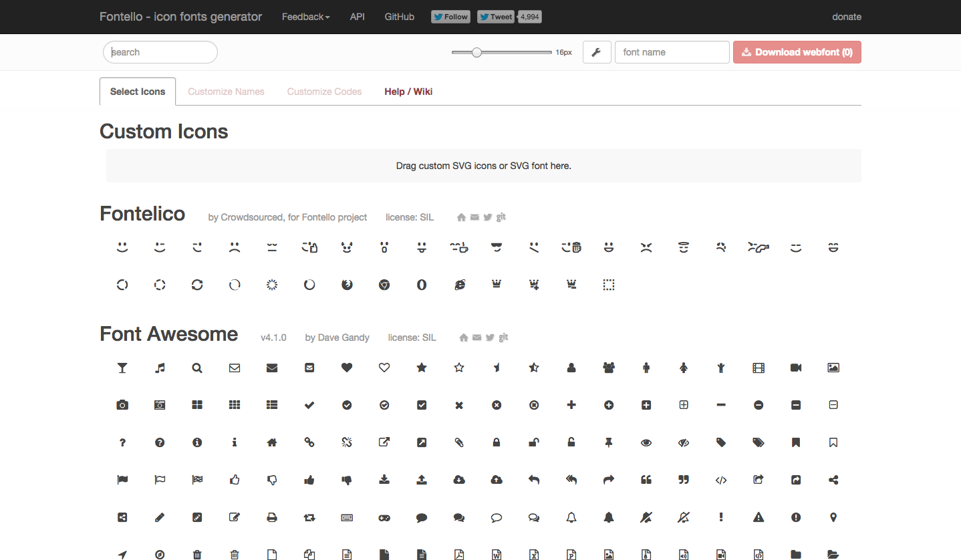Viewport: 961px width, 560px height.
Task: Choose the first happy smiley face icon
Action: tap(122, 247)
